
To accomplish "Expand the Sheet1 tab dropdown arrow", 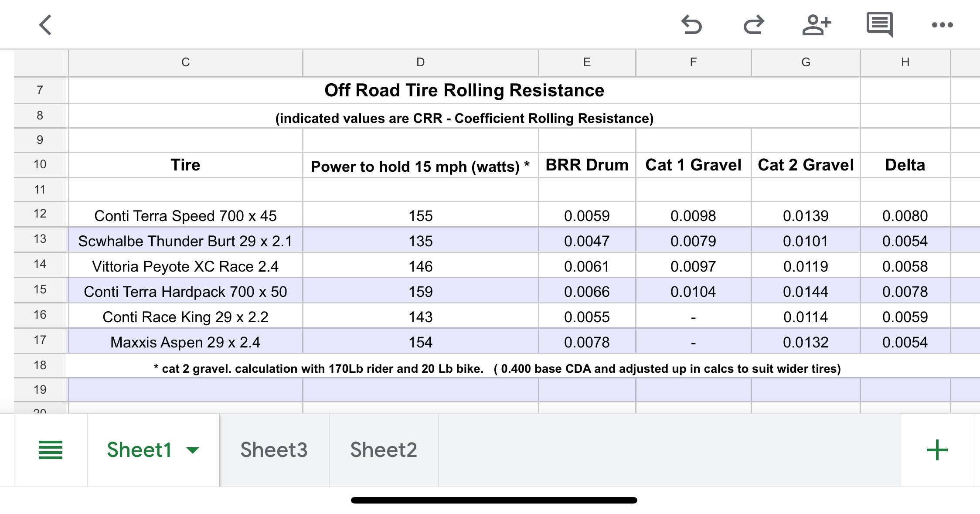I will (193, 450).
